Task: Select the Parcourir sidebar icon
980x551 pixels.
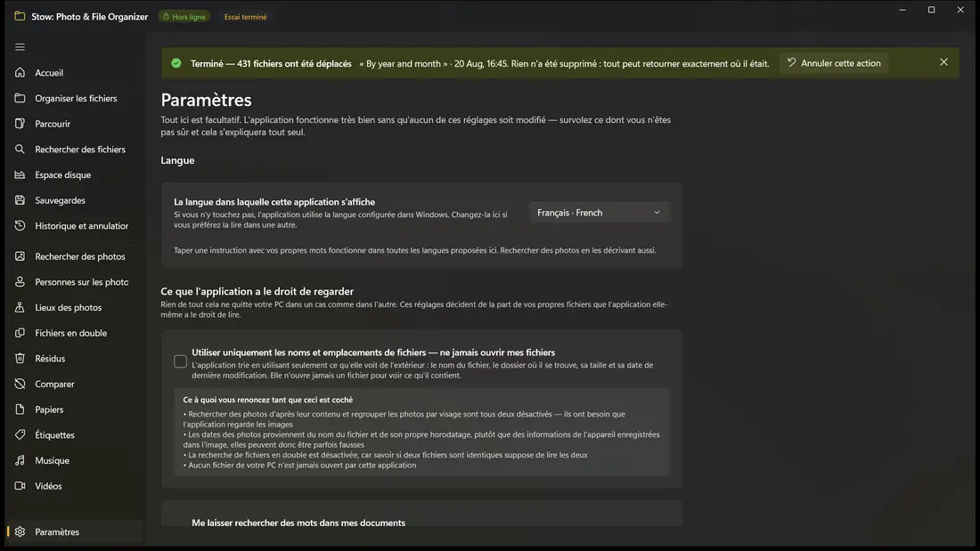Action: [20, 124]
